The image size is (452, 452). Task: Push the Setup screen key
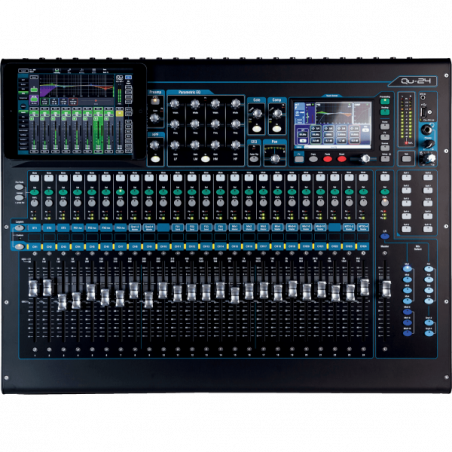point(385,159)
